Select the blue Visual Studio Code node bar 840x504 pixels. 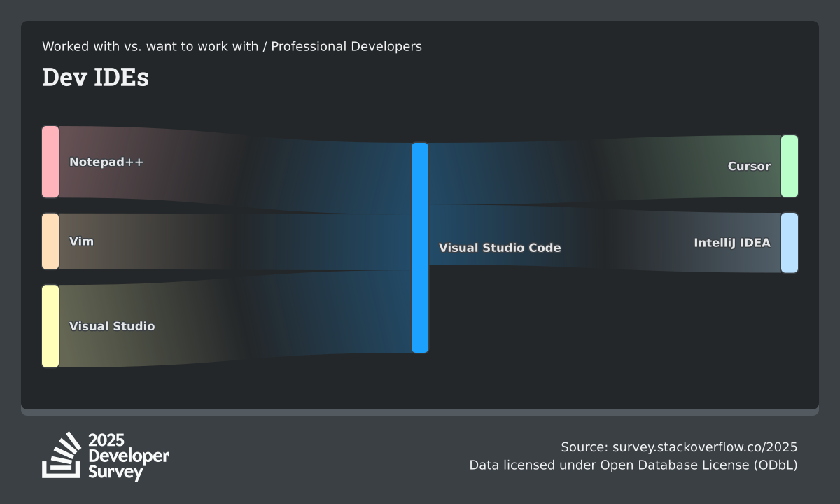point(420,248)
